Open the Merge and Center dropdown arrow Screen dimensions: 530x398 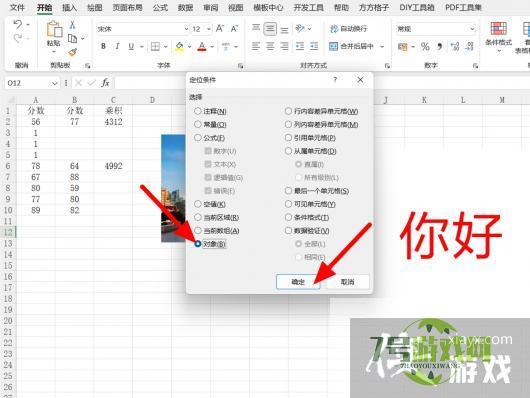382,46
